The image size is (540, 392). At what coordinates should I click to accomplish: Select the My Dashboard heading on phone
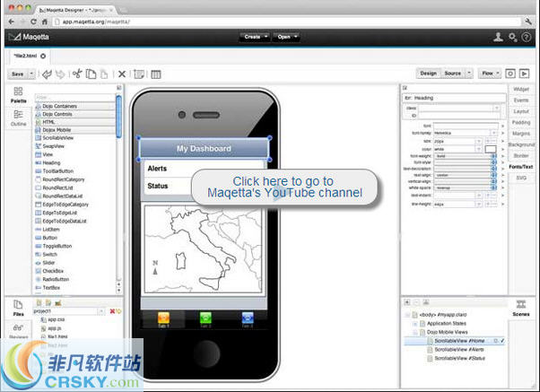tap(204, 149)
